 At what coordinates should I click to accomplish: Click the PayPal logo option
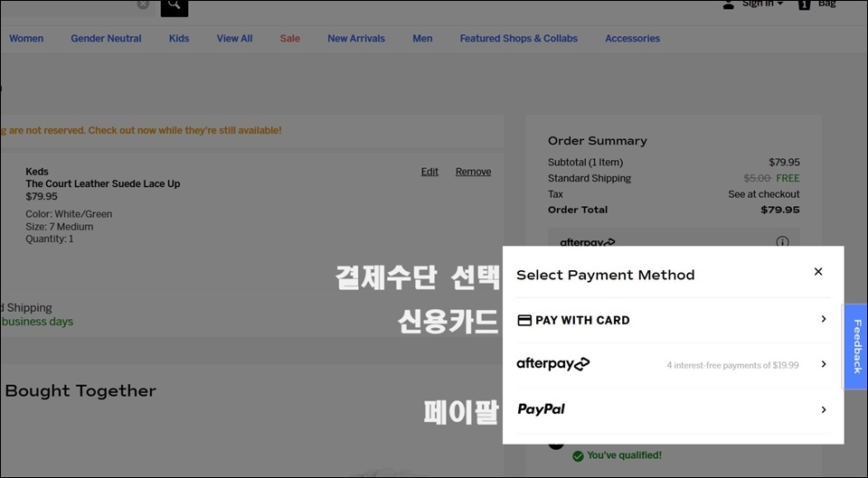point(541,409)
